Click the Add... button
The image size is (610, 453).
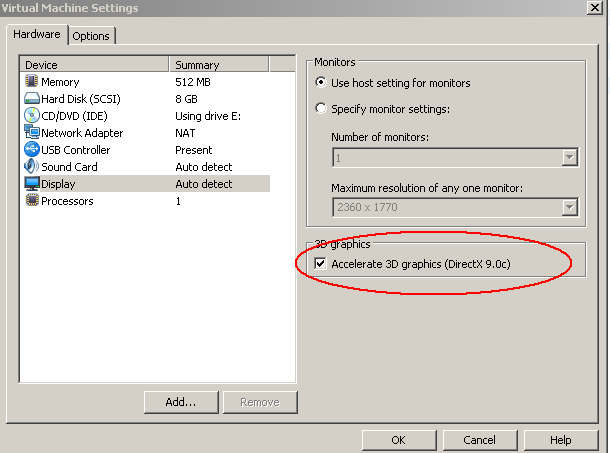[180, 402]
